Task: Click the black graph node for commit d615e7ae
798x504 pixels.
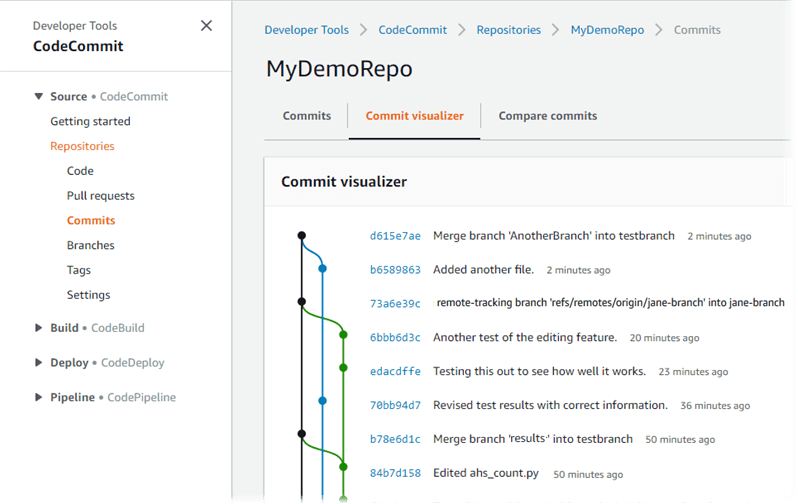Action: tap(302, 236)
